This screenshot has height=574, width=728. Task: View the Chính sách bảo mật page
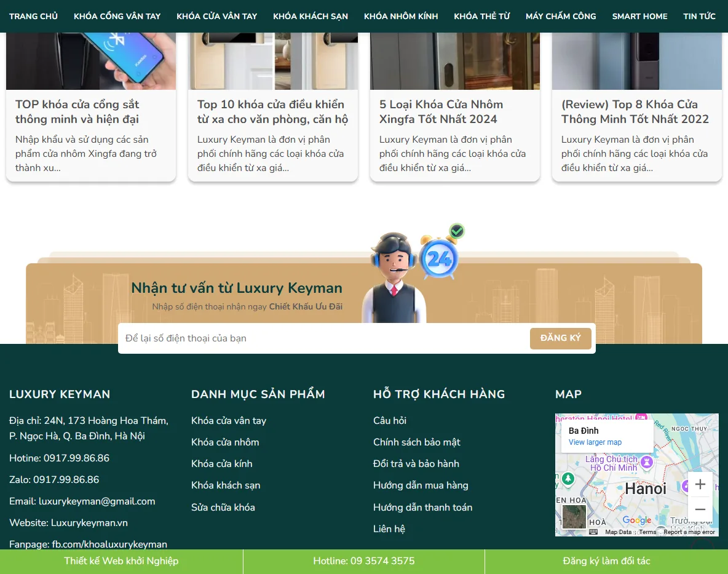tap(417, 442)
